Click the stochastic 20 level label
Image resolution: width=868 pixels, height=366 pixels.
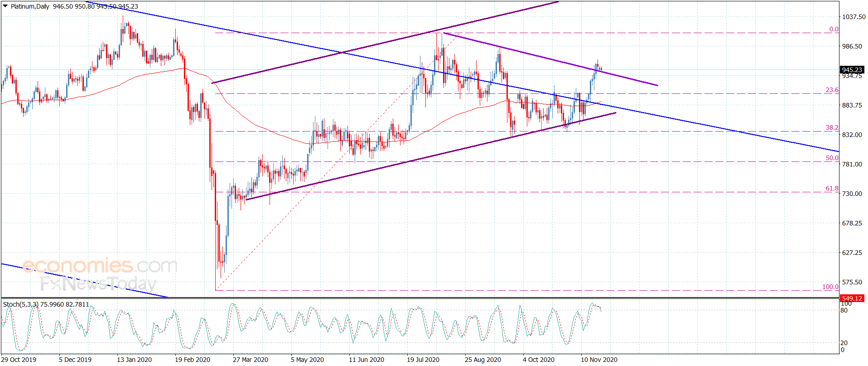(844, 343)
